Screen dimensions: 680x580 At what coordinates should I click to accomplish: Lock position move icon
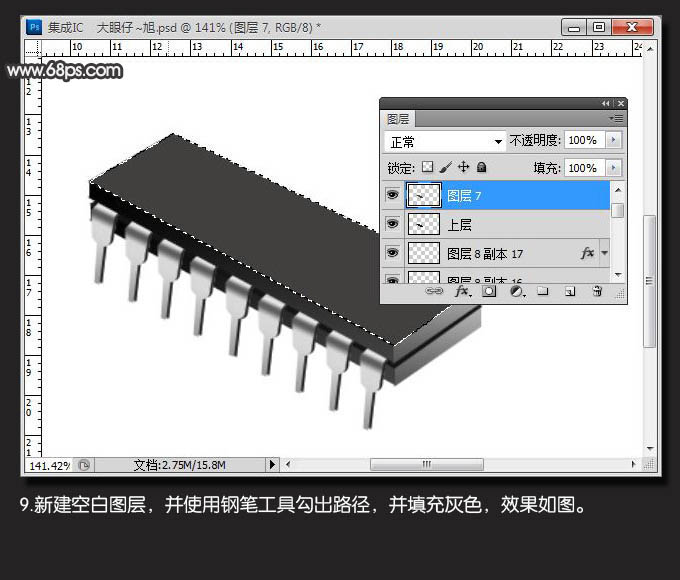[x=464, y=167]
